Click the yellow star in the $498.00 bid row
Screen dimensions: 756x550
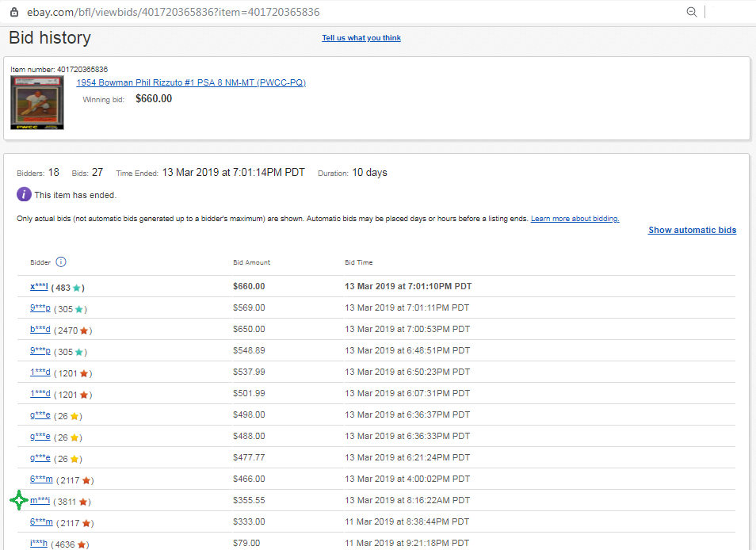pos(74,416)
